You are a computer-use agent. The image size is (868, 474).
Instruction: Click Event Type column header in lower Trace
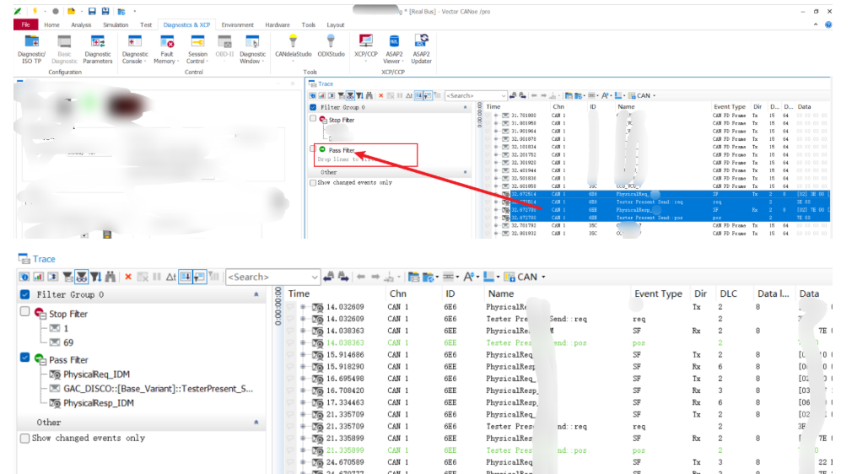click(658, 294)
